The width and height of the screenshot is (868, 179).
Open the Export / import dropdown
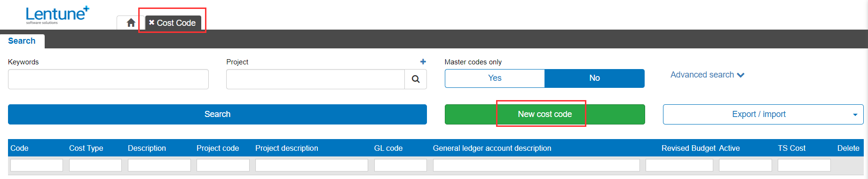(x=763, y=114)
